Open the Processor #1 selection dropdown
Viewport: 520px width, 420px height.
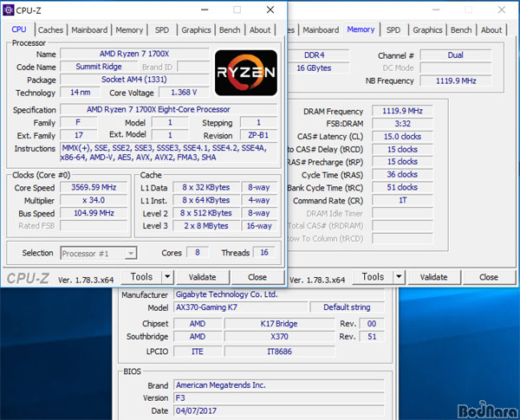click(99, 254)
